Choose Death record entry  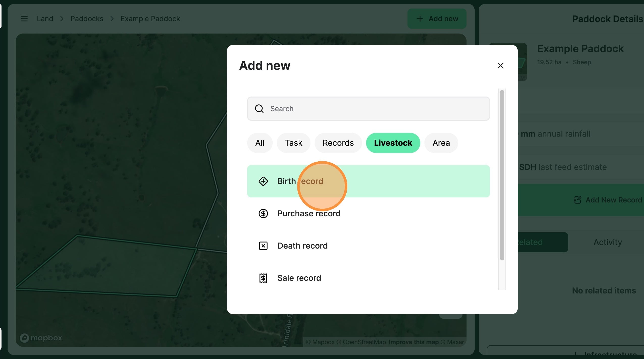[x=302, y=246]
